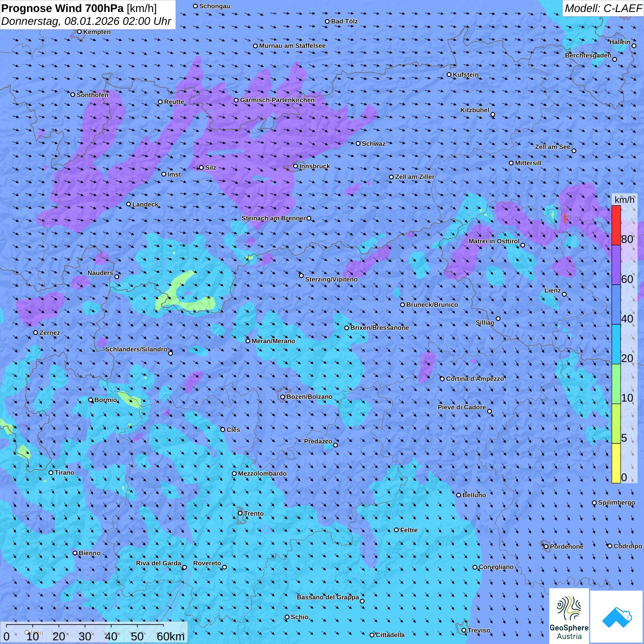
Task: Click the 'Schio' label
Action: tap(299, 617)
